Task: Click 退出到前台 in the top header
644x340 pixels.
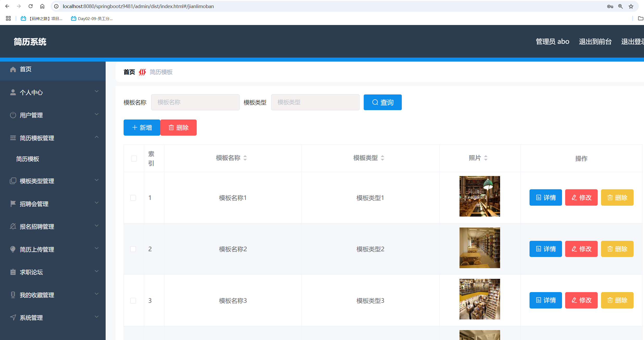Action: [595, 41]
